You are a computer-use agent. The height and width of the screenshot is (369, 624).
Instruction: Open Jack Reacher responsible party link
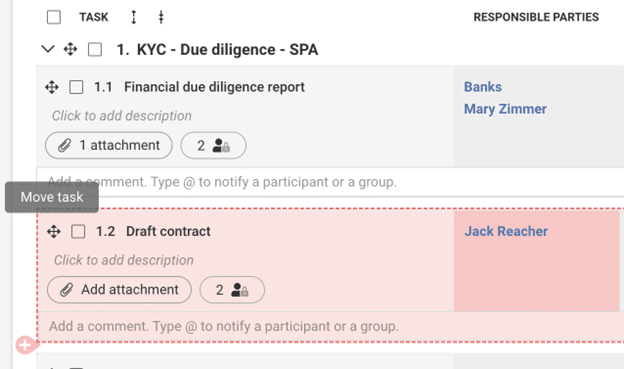tap(506, 231)
